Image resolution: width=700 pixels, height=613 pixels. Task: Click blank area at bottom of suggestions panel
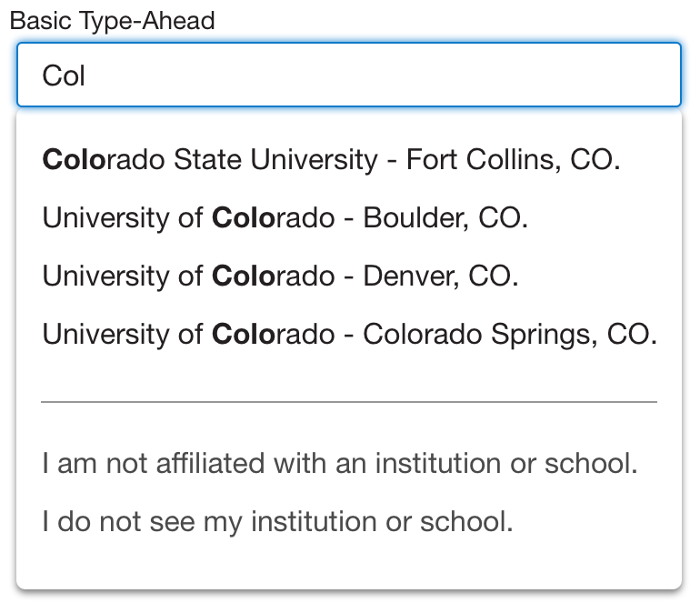click(x=349, y=566)
